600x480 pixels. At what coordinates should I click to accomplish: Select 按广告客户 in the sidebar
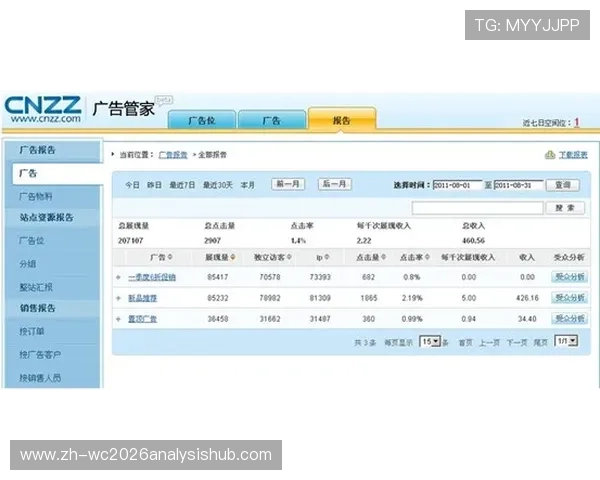click(x=40, y=355)
